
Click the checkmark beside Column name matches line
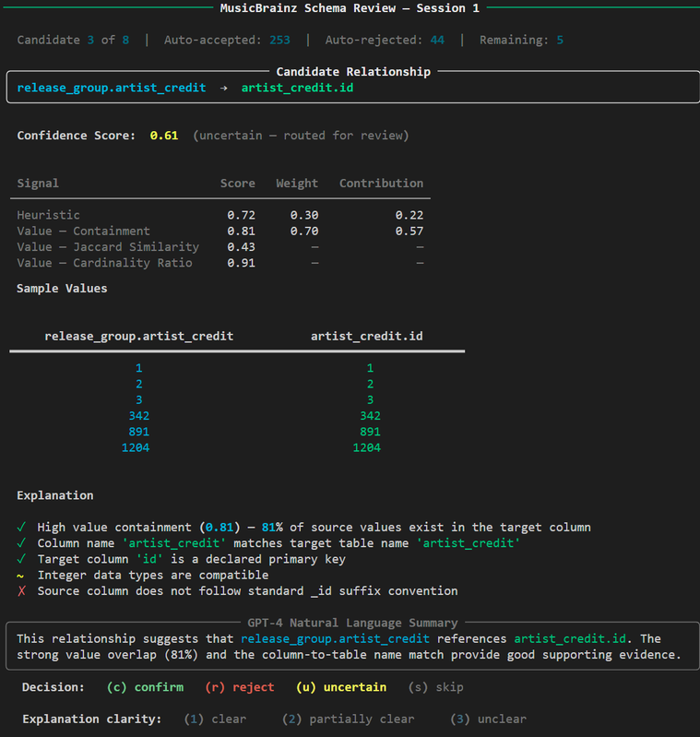(x=21, y=543)
